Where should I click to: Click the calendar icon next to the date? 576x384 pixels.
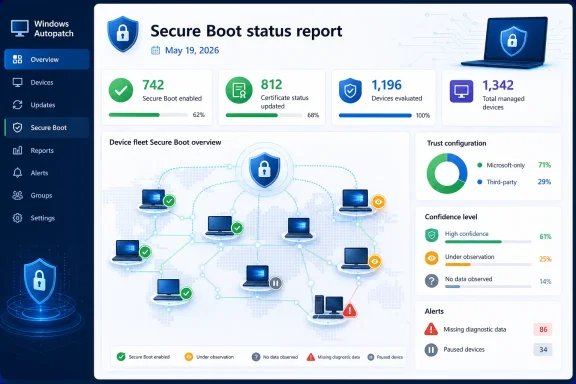pyautogui.click(x=155, y=50)
